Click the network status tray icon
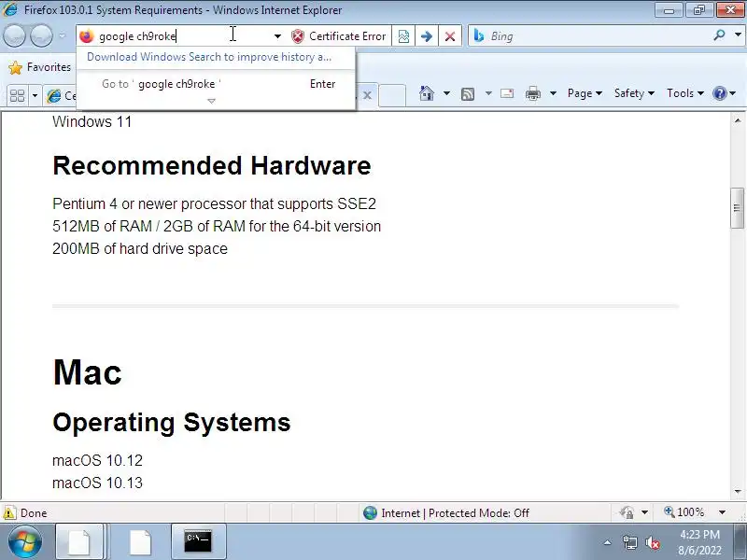This screenshot has width=747, height=560. (x=629, y=542)
